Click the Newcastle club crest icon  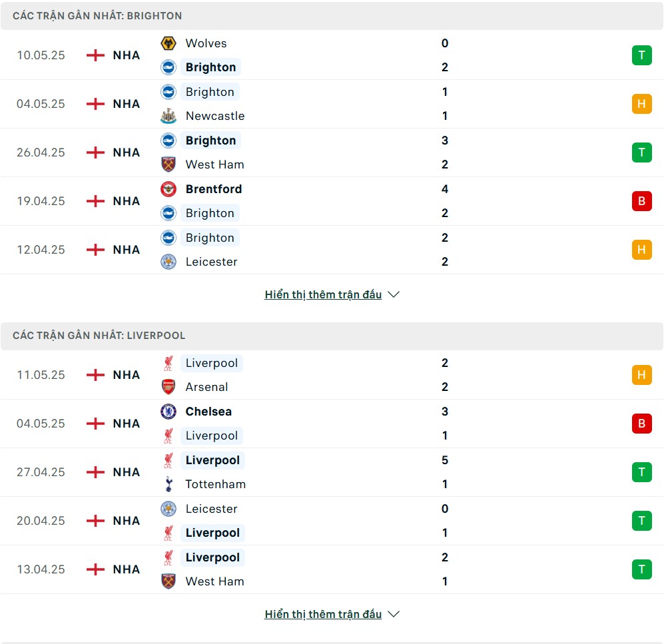[x=168, y=116]
